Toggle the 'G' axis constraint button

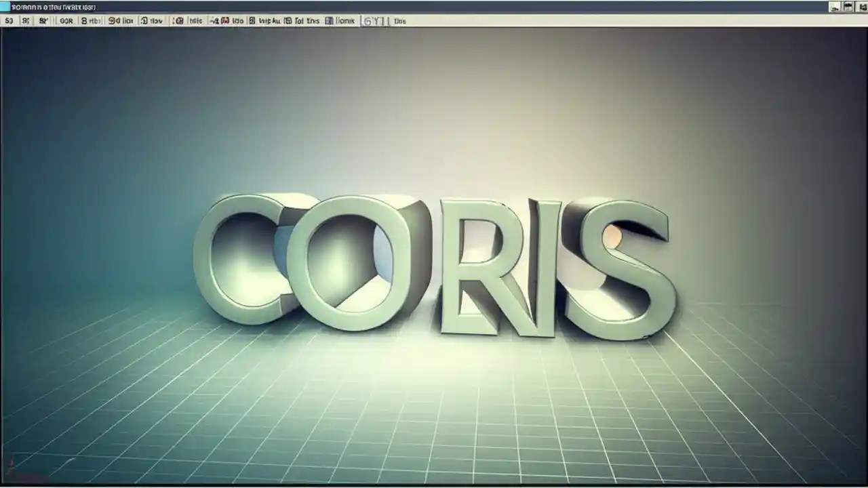pos(368,21)
